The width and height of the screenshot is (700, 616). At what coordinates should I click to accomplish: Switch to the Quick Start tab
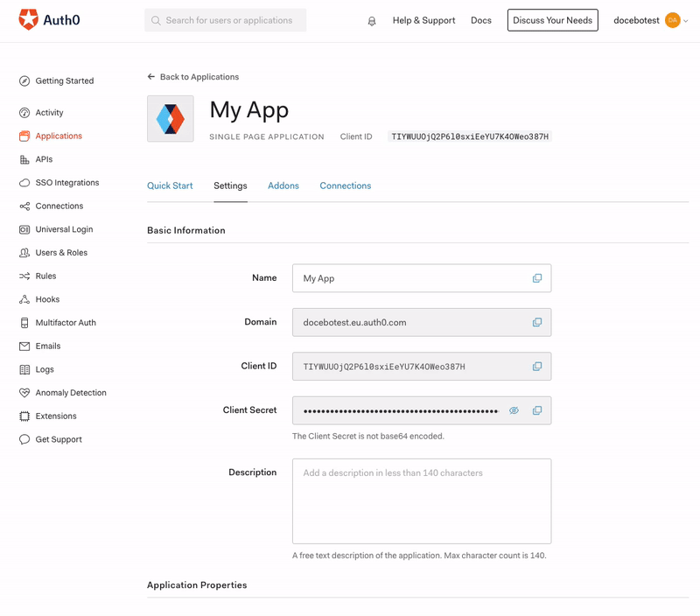[170, 185]
